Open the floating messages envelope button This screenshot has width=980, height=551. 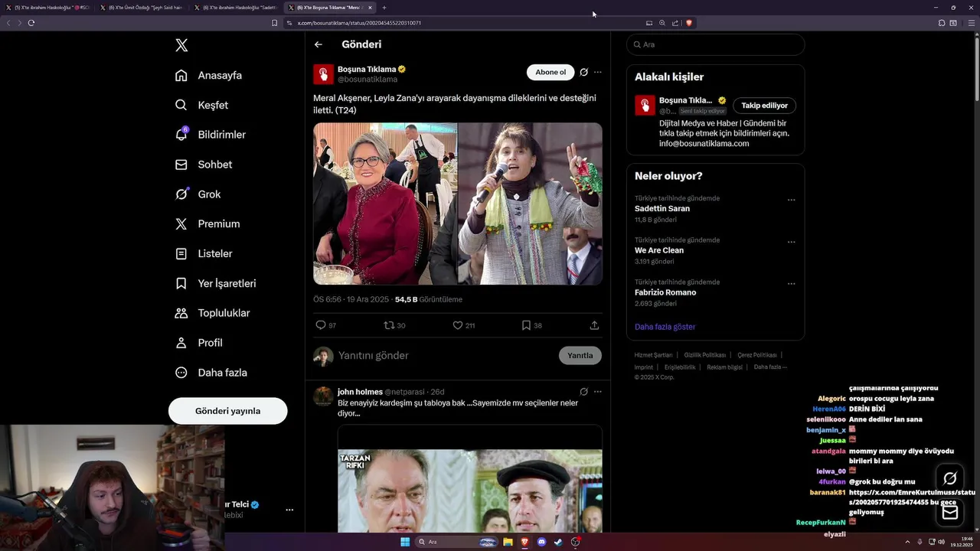[950, 512]
